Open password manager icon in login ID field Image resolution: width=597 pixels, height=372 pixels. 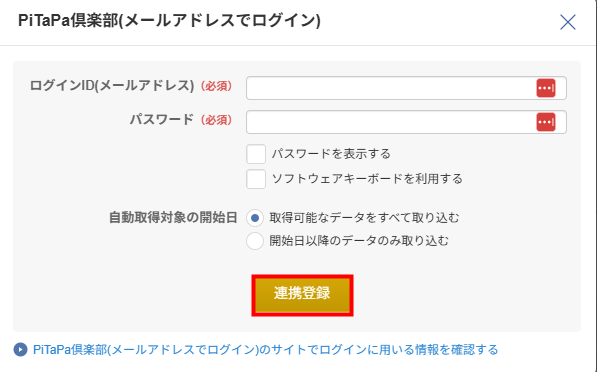click(546, 88)
